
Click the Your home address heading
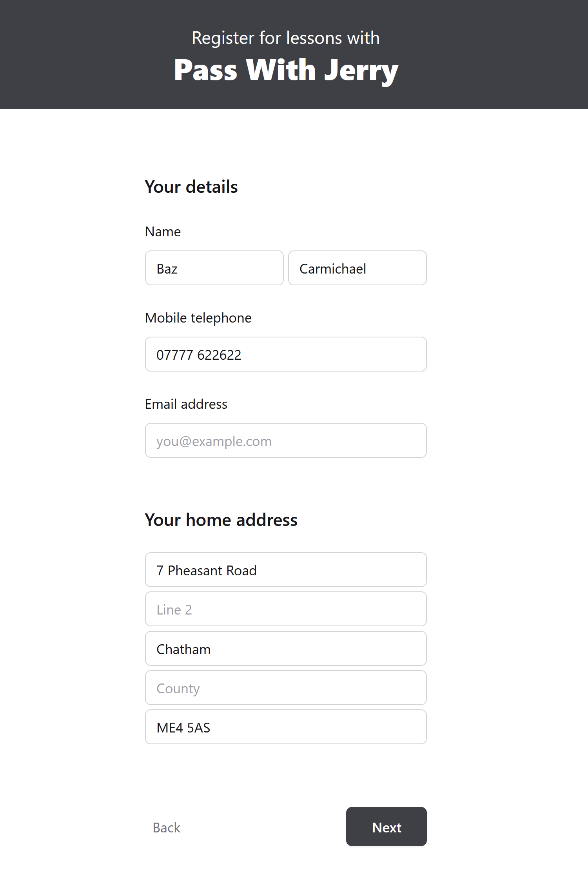(221, 520)
